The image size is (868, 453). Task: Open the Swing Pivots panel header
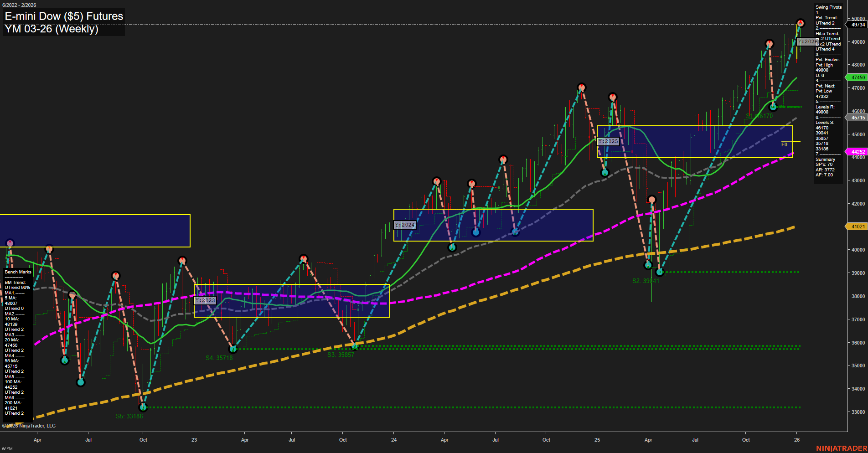point(829,7)
